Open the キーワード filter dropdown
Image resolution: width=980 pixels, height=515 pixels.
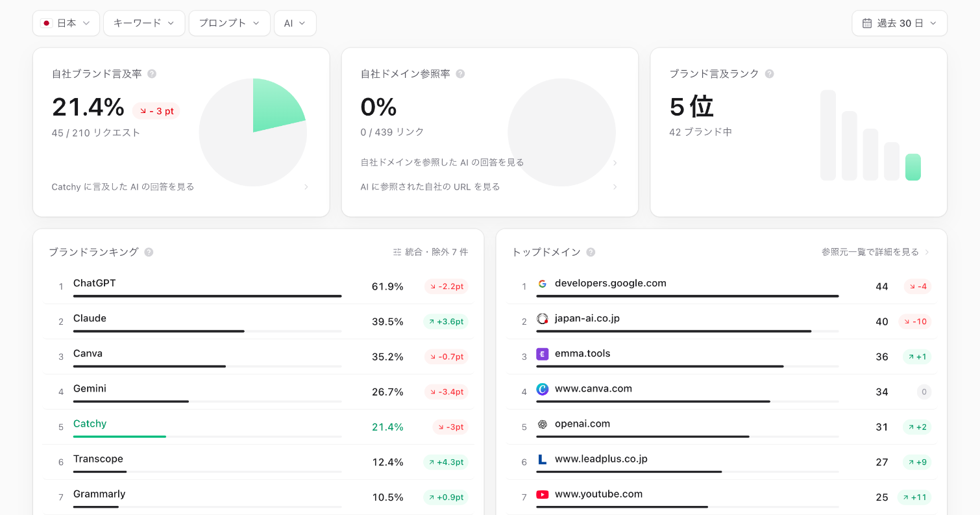(x=144, y=23)
